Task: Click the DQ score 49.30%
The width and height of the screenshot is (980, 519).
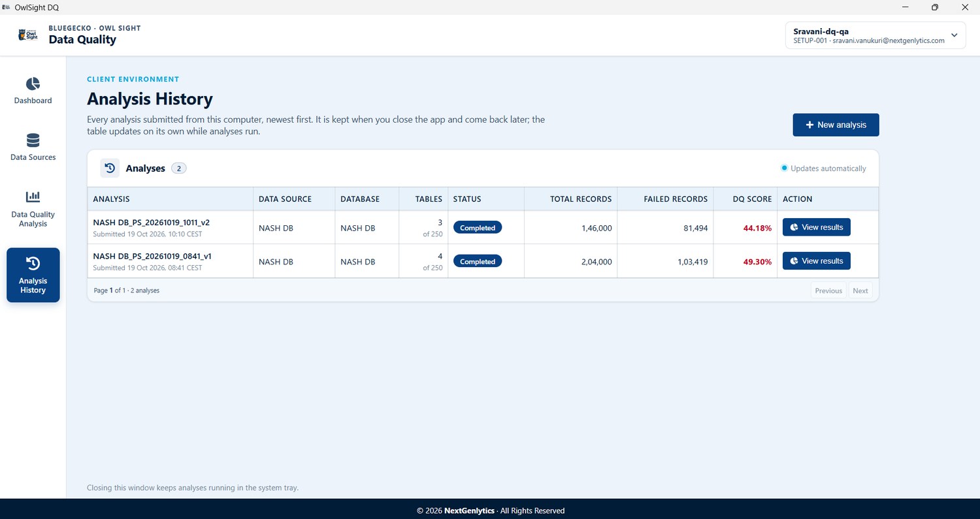Action: [757, 261]
